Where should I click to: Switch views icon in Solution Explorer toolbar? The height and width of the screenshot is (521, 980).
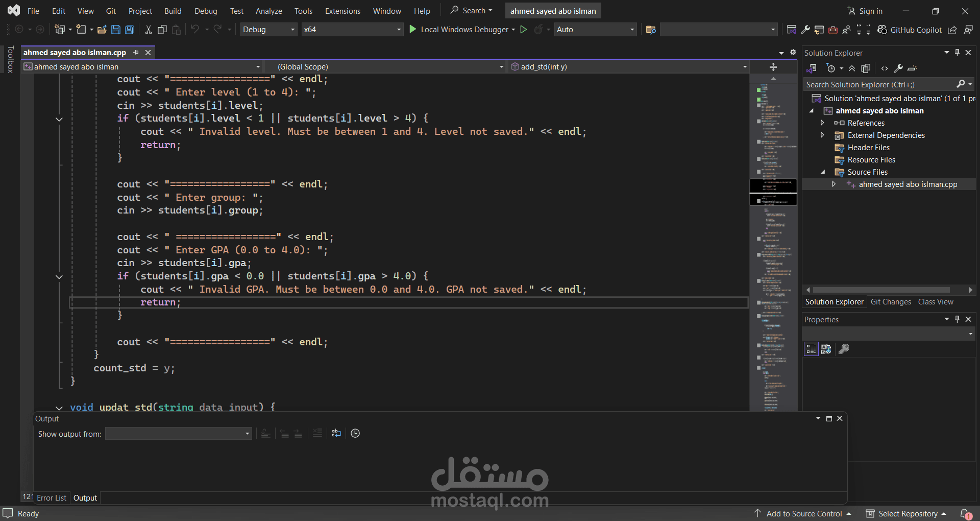pos(811,68)
